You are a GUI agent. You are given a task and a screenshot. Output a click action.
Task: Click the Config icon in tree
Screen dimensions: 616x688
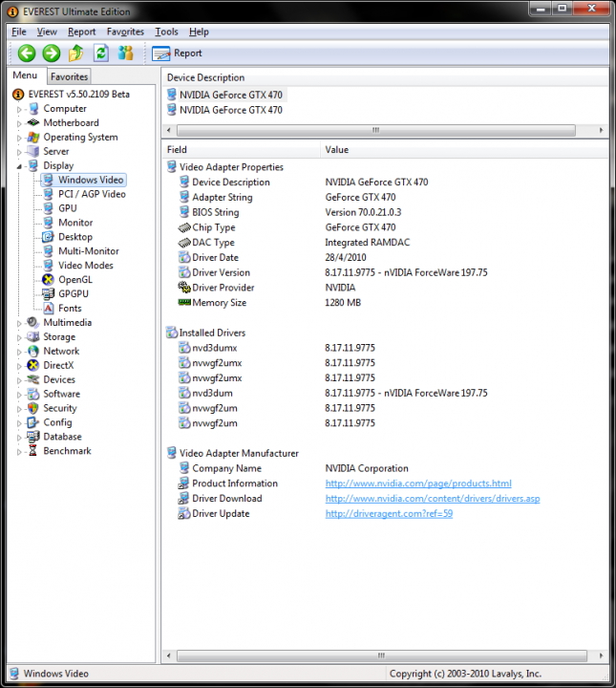click(x=32, y=422)
